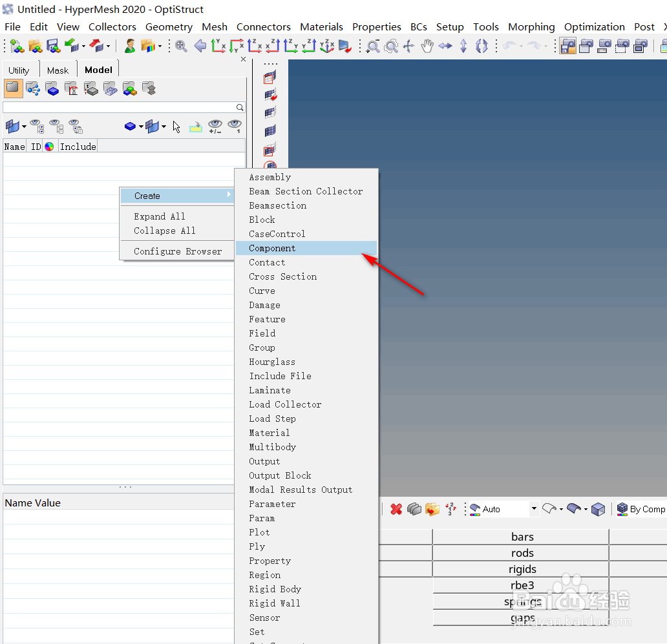Click the Renumber 1-2-3 icon

(x=450, y=509)
